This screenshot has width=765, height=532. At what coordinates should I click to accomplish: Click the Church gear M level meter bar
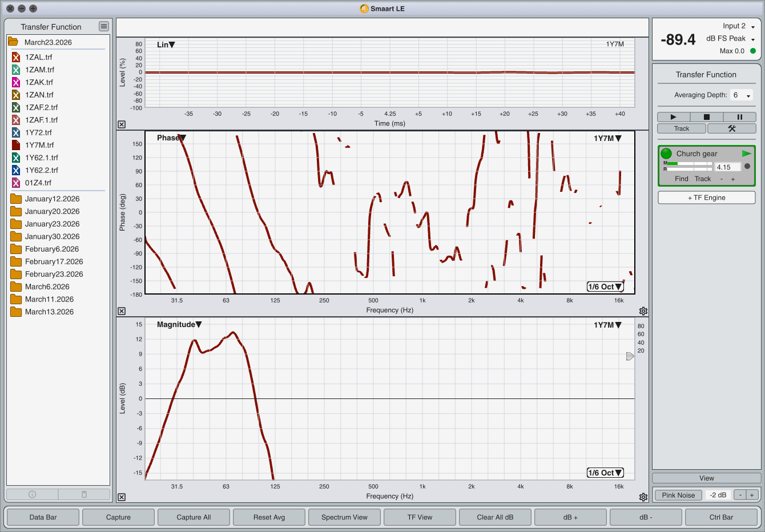(x=690, y=163)
